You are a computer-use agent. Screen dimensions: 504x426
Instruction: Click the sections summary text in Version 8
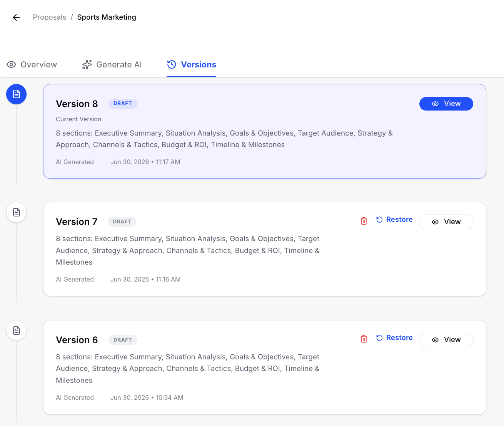[x=224, y=139]
